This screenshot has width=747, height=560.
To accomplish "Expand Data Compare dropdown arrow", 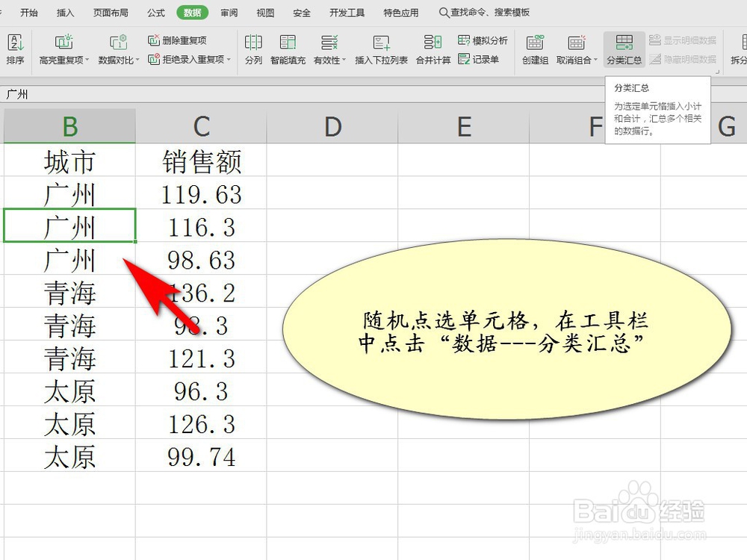I will (x=137, y=60).
